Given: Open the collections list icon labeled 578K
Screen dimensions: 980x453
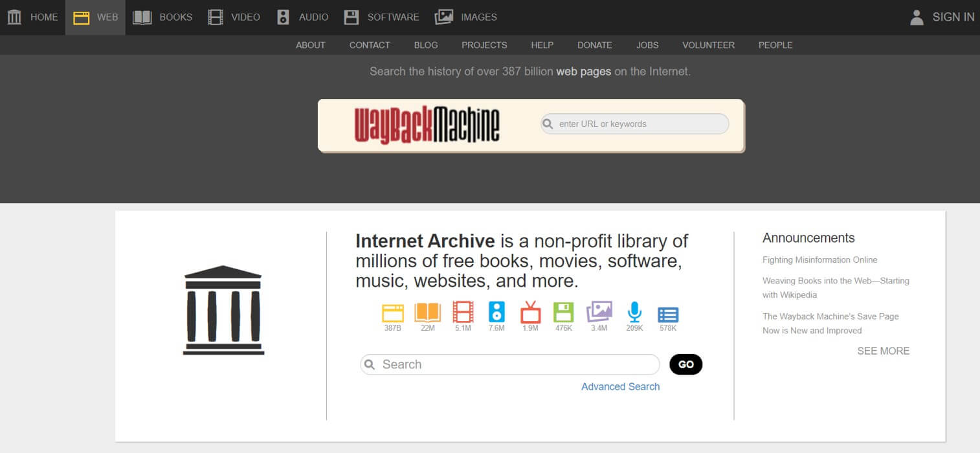Looking at the screenshot, I should (x=668, y=315).
